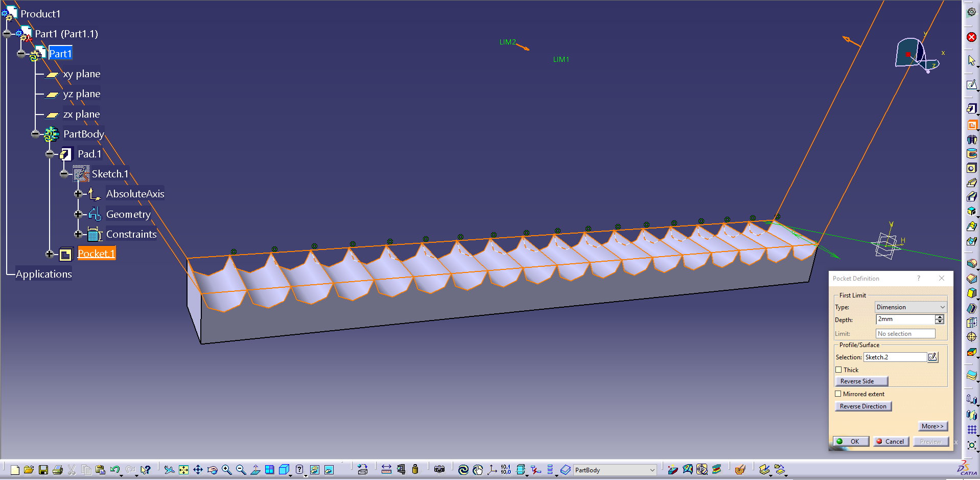Click the Measure Inertia weight icon

pyautogui.click(x=415, y=470)
